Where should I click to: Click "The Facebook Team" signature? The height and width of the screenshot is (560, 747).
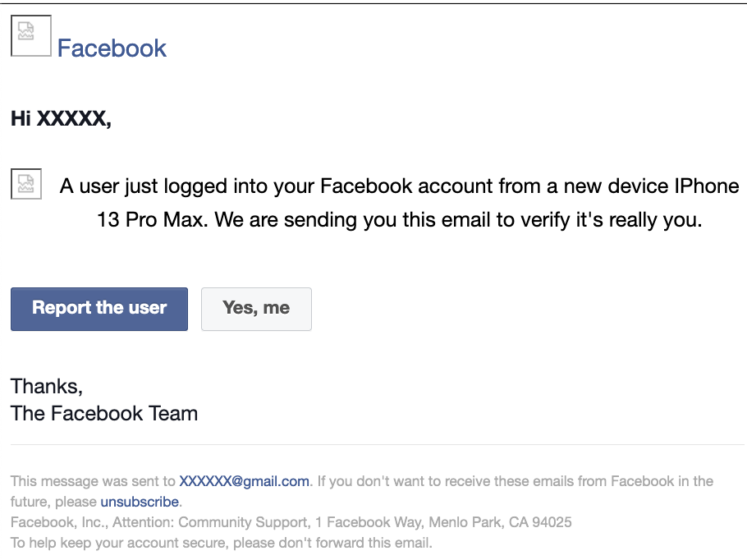pos(104,413)
